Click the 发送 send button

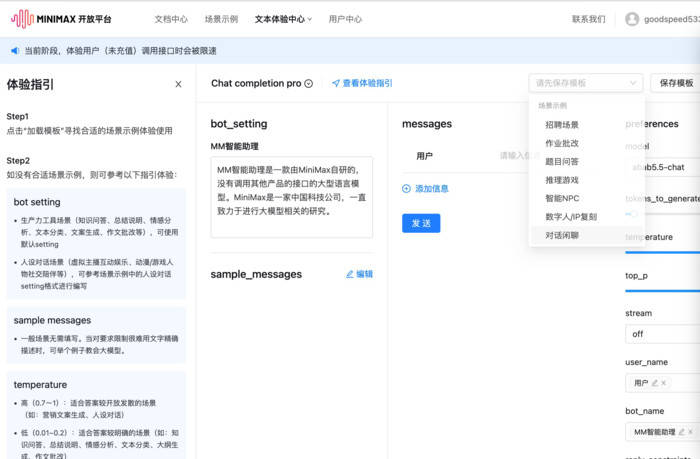pos(421,223)
